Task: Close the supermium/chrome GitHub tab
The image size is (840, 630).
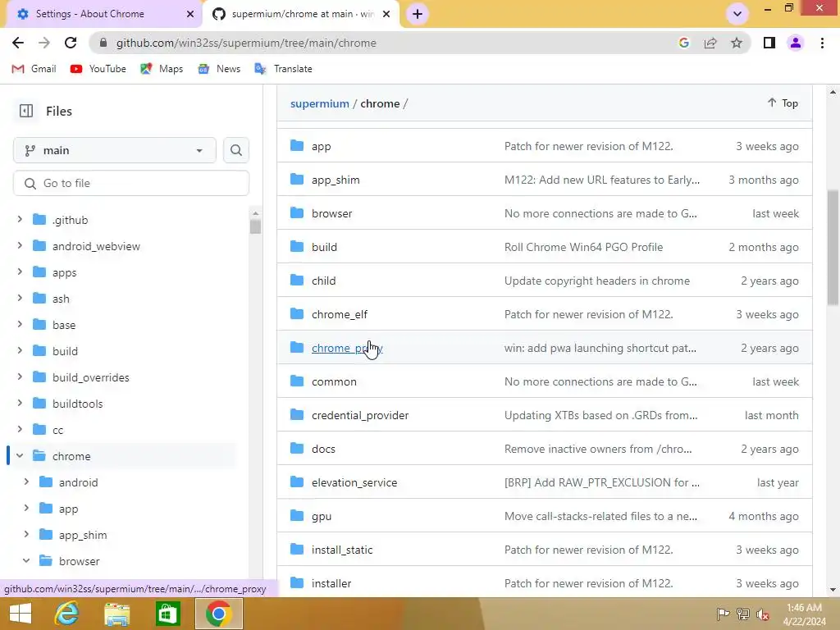Action: (386, 14)
